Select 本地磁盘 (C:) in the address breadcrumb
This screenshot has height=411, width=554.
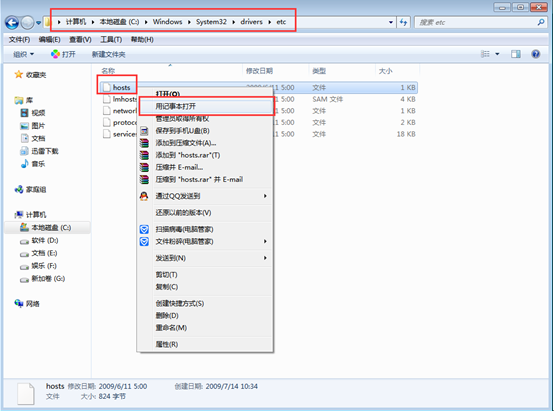pos(119,22)
